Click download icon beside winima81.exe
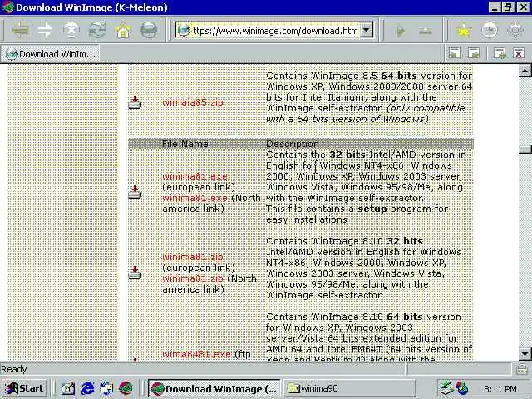This screenshot has width=532, height=399. point(135,192)
